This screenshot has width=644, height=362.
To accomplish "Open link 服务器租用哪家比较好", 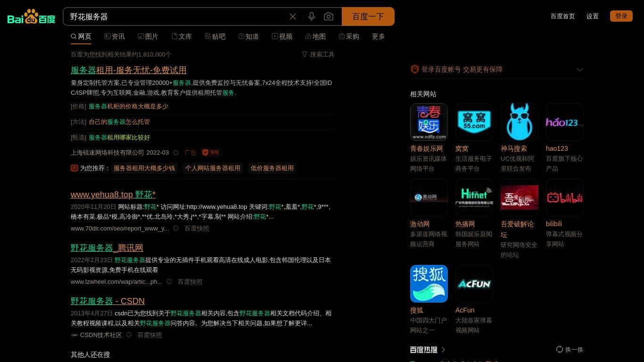I will 119,138.
